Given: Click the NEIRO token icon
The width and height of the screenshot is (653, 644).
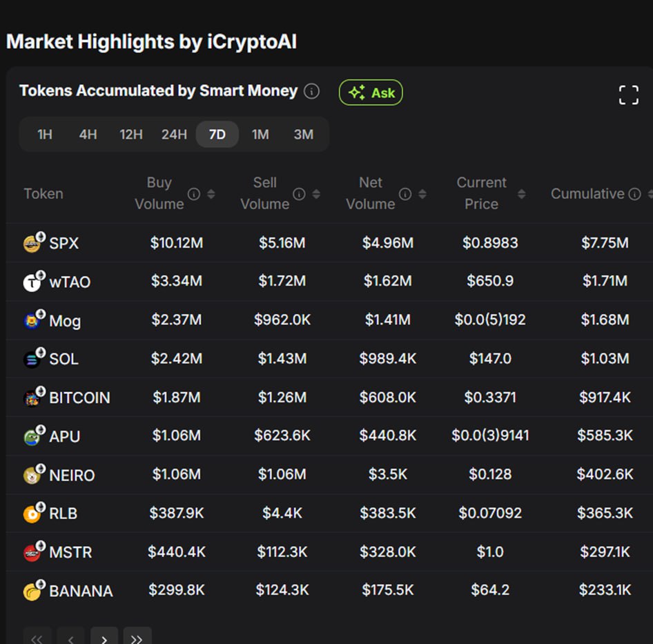Looking at the screenshot, I should tap(33, 474).
